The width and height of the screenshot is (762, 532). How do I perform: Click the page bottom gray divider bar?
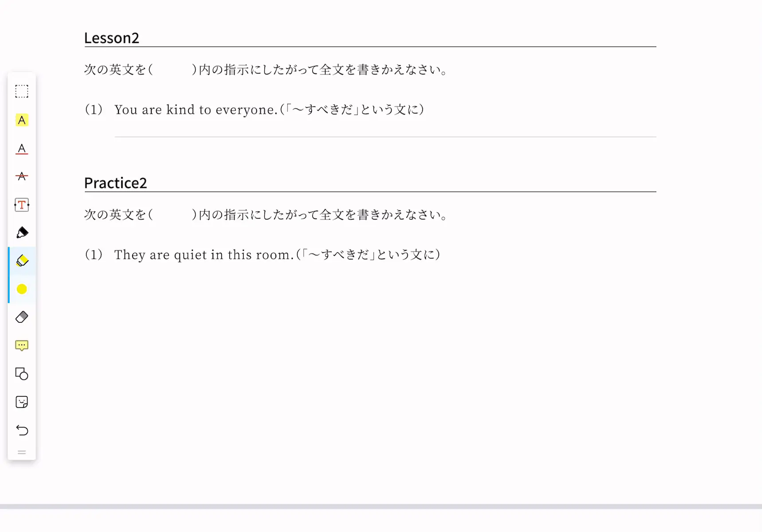[381, 506]
